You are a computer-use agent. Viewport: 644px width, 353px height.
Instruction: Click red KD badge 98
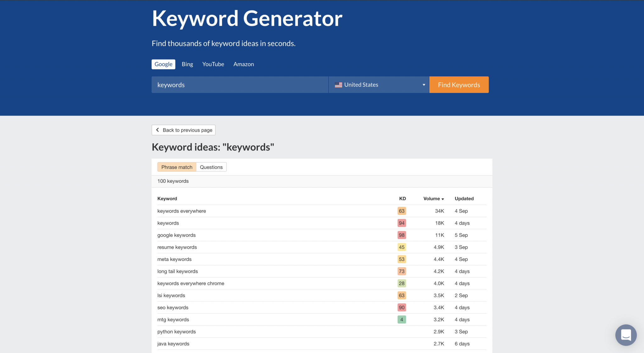pos(402,235)
